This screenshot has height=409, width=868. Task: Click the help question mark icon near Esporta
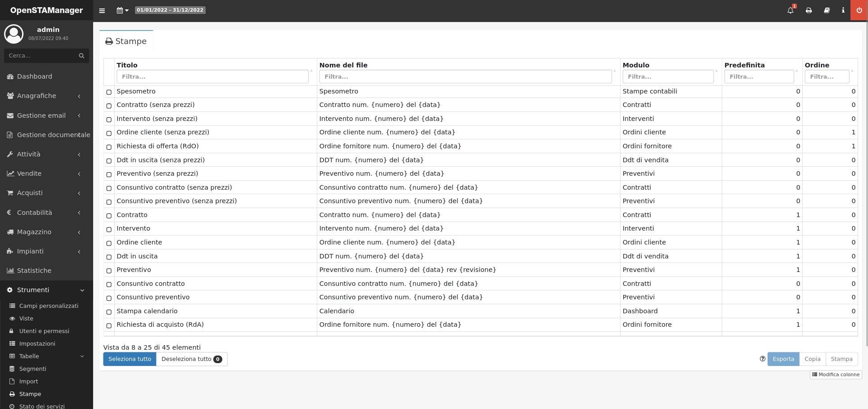(x=762, y=359)
